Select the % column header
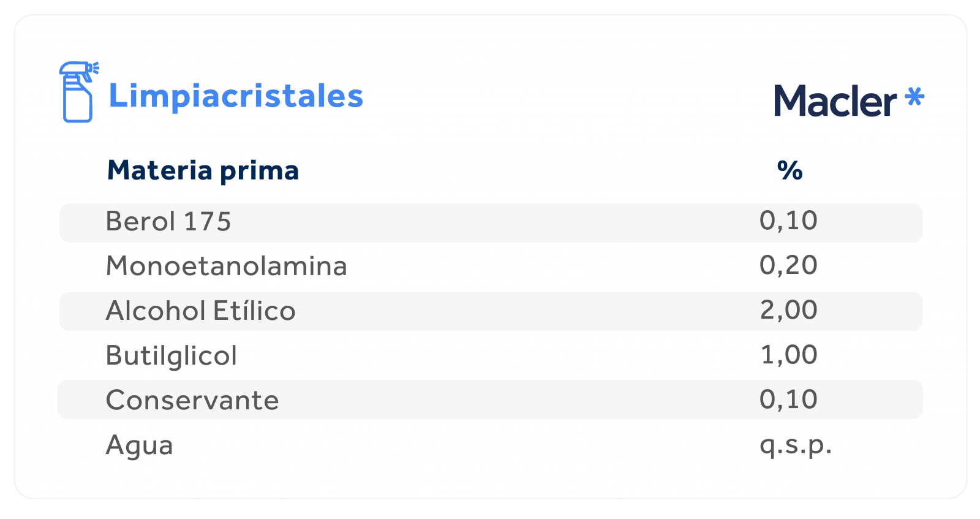Viewport: 980px width, 519px height. click(790, 170)
